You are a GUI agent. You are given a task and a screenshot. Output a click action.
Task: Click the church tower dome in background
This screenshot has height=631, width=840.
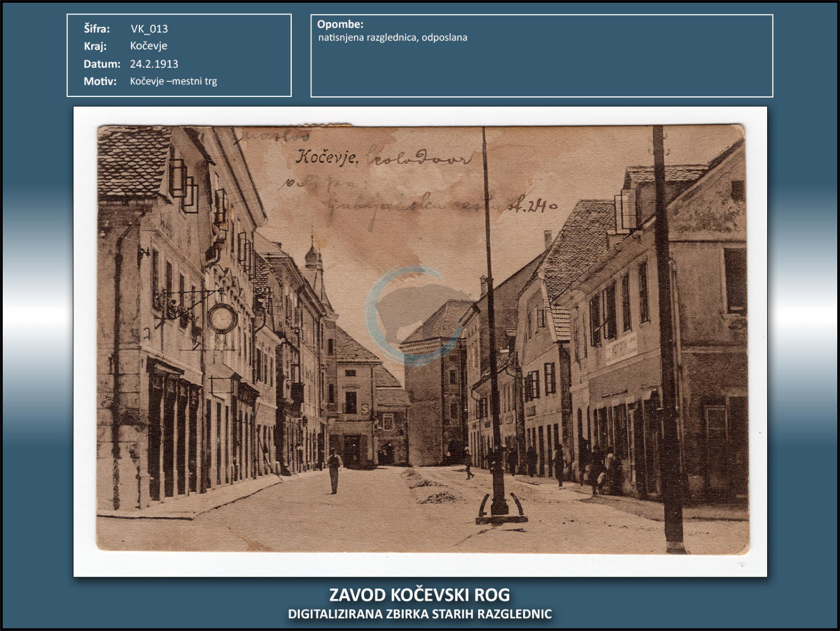point(312,257)
